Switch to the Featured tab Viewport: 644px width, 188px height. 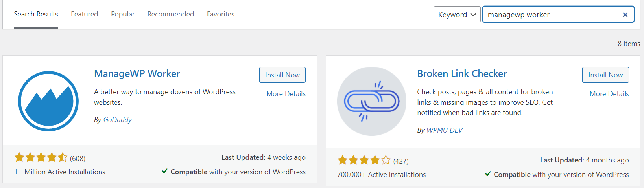click(84, 14)
